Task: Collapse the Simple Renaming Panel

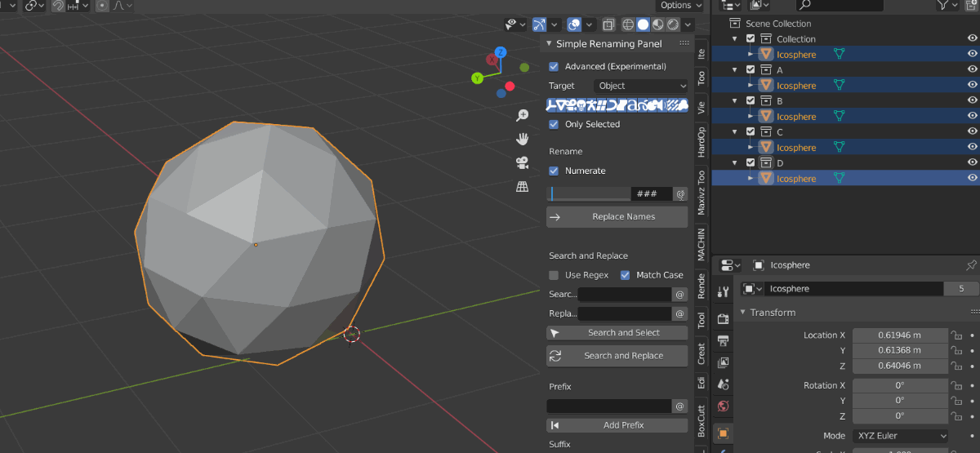Action: pyautogui.click(x=549, y=44)
